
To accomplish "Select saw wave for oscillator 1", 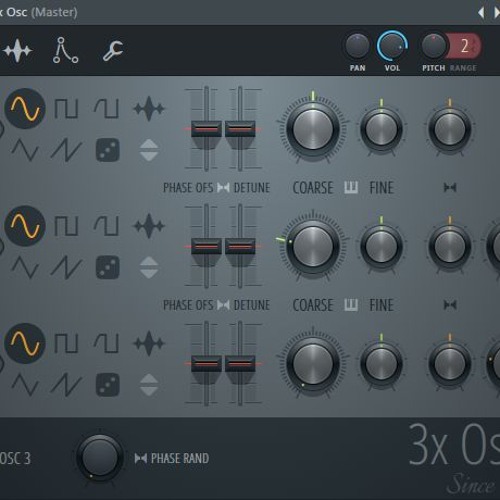I will coord(66,150).
